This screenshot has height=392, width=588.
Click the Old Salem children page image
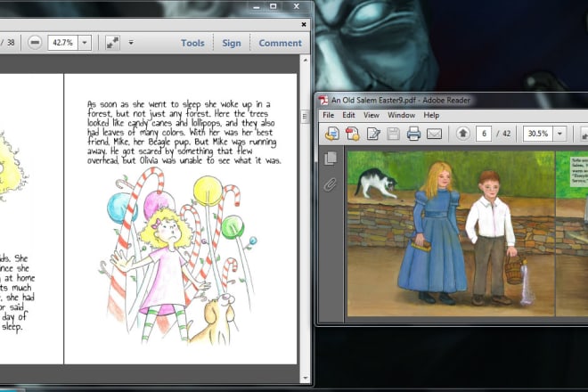click(x=451, y=233)
